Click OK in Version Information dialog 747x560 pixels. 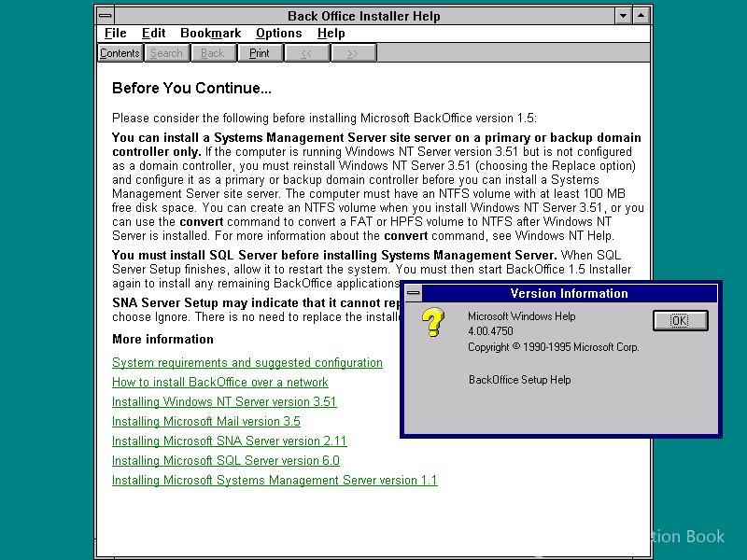coord(680,320)
